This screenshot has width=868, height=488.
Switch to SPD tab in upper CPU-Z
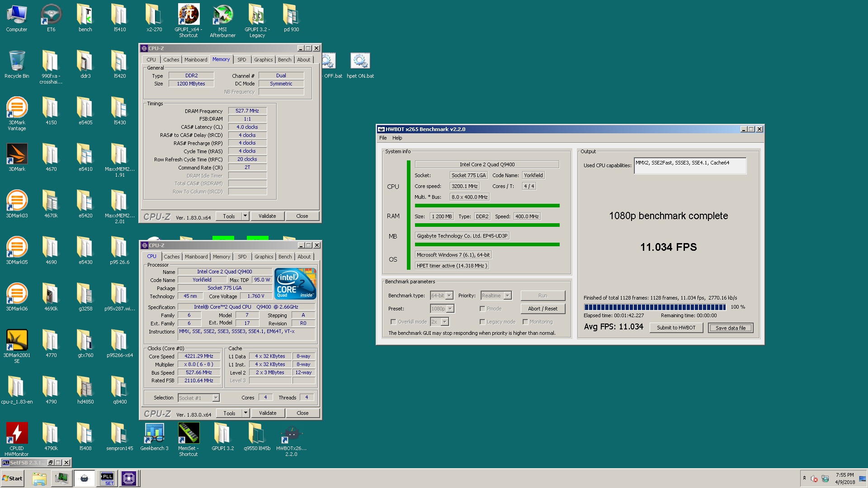(x=242, y=60)
